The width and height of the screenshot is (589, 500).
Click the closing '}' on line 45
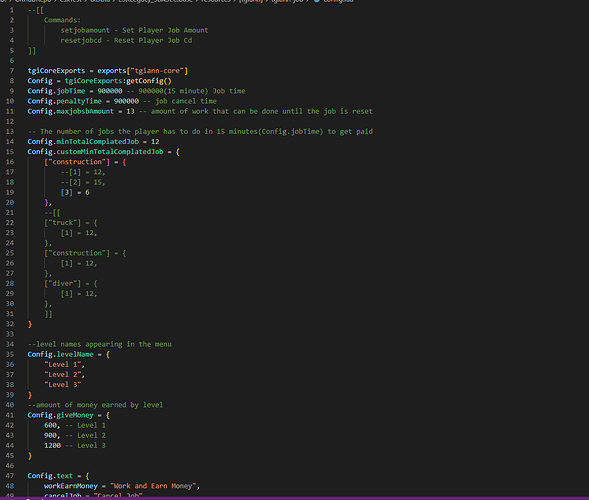[30, 456]
